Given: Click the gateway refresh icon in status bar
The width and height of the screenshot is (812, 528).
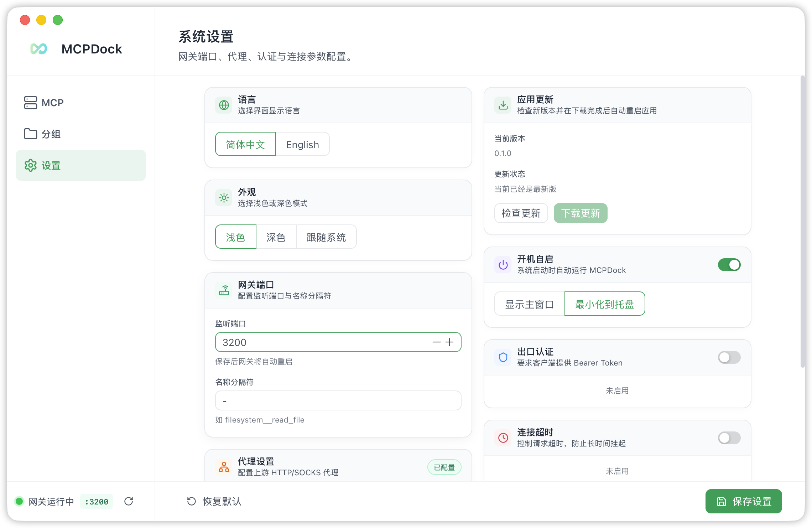Looking at the screenshot, I should point(129,501).
